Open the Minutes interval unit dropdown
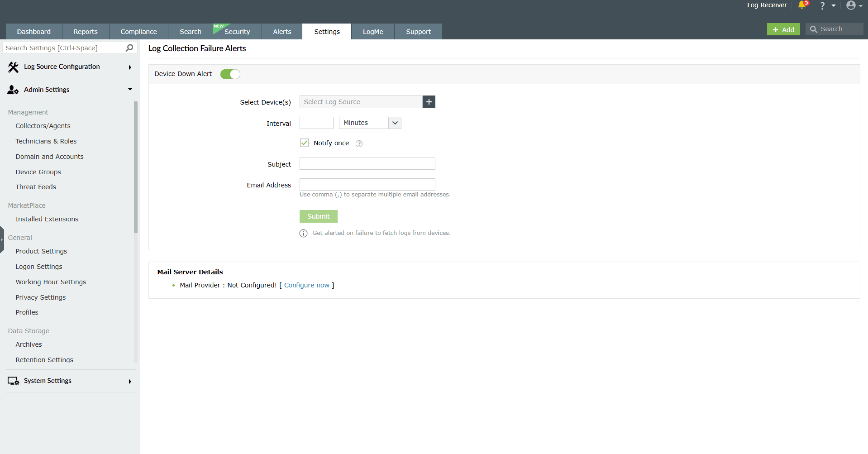Image resolution: width=868 pixels, height=454 pixels. tap(370, 123)
